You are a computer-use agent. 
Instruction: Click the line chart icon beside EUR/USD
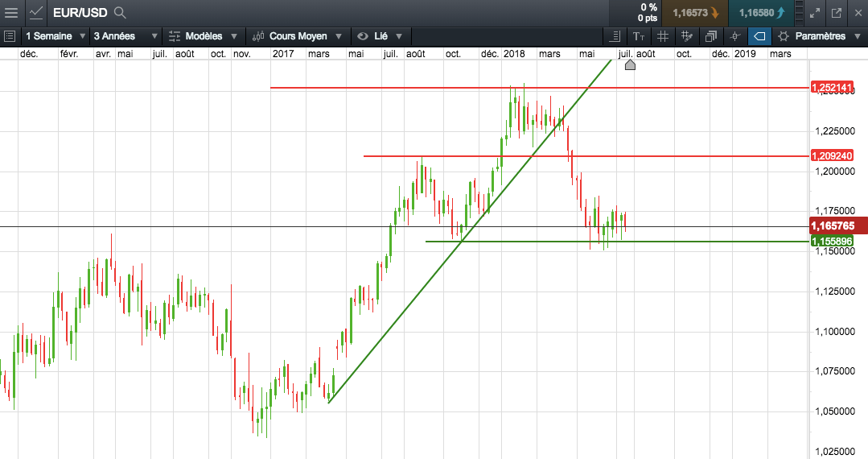(36, 13)
